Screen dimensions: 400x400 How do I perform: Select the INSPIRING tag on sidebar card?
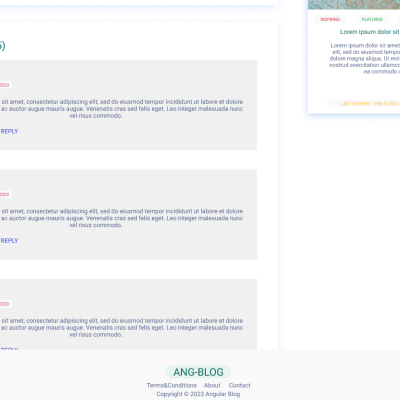coord(330,19)
